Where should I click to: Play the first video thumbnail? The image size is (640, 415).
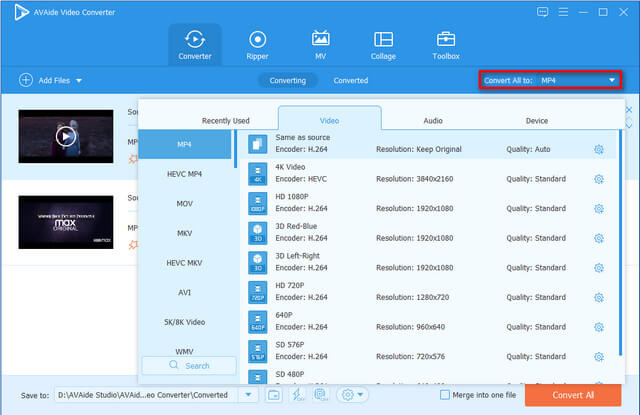(66, 136)
